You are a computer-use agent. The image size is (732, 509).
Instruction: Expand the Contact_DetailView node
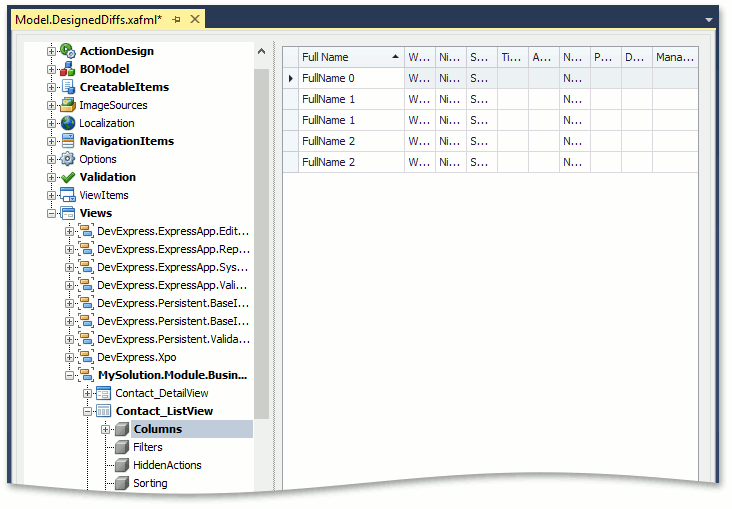point(87,394)
